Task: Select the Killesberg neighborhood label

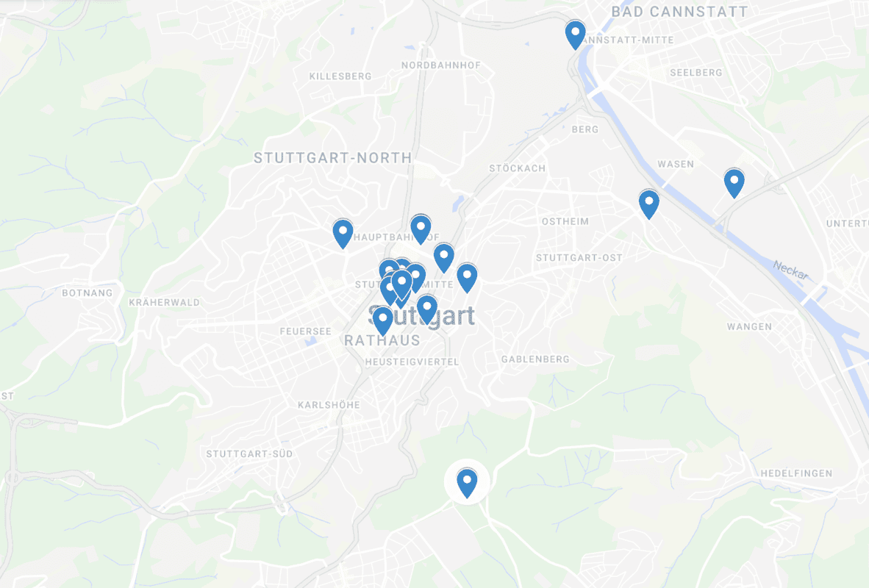Action: pyautogui.click(x=340, y=76)
